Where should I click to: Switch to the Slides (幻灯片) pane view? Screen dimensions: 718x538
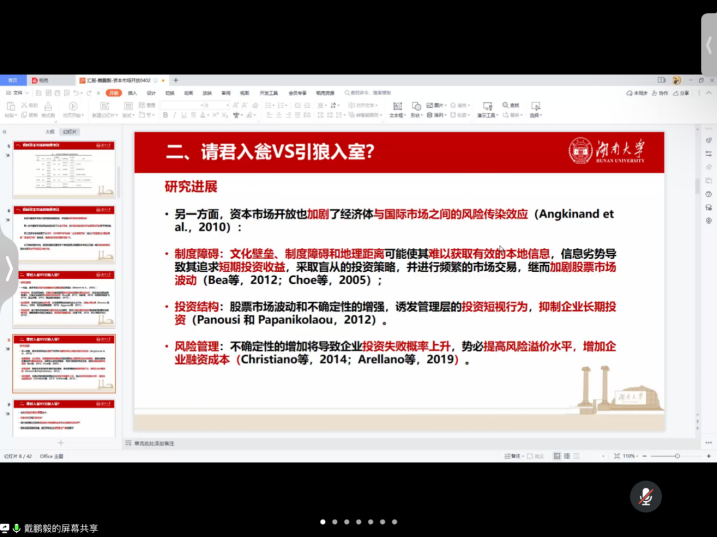coord(70,131)
